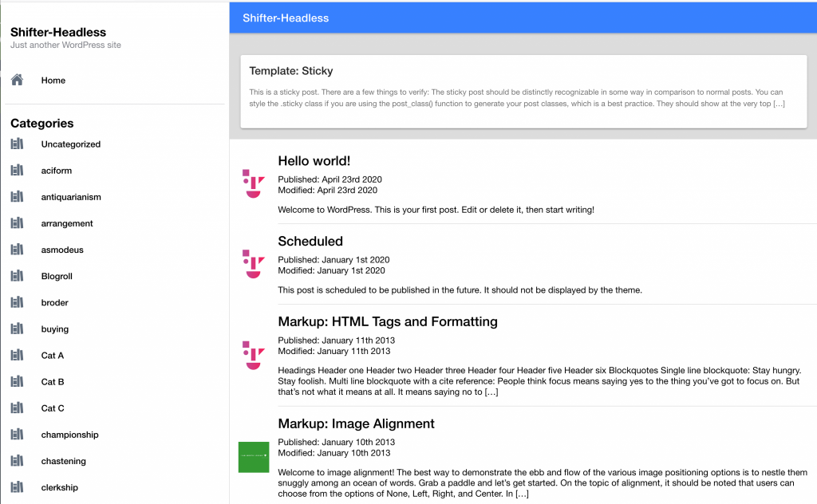Click the Headings Header one excerpt text
This screenshot has height=504, width=817.
click(x=539, y=381)
